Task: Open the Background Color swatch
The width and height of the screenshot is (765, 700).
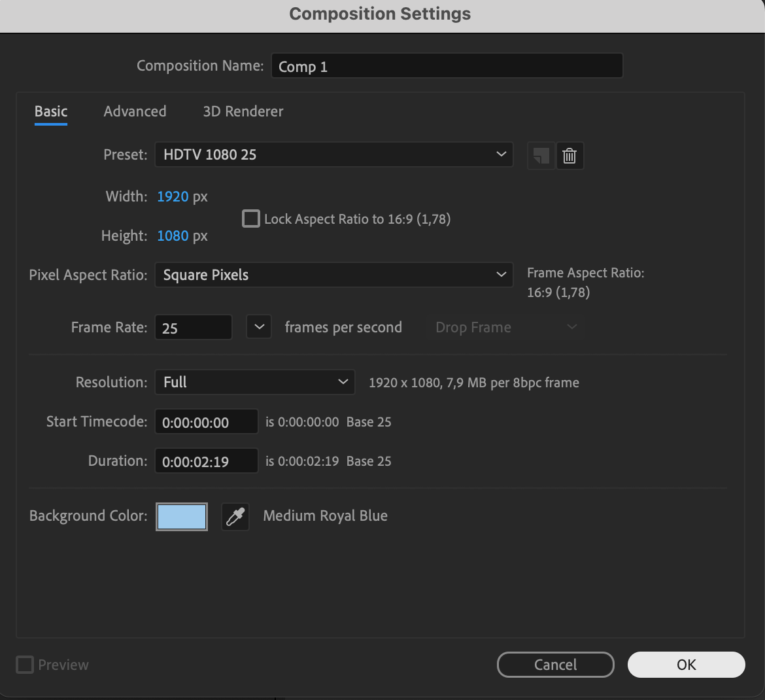Action: pos(181,516)
